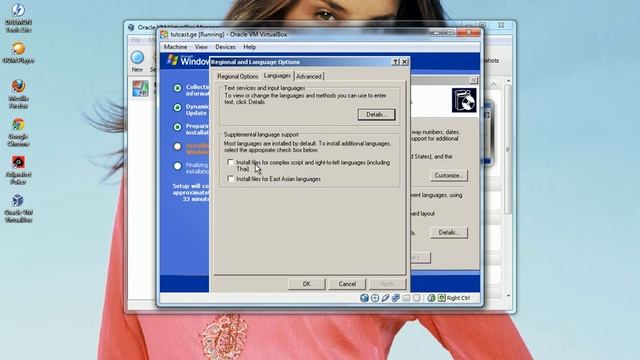The width and height of the screenshot is (640, 360).
Task: Click the Cancel button
Action: point(347,284)
